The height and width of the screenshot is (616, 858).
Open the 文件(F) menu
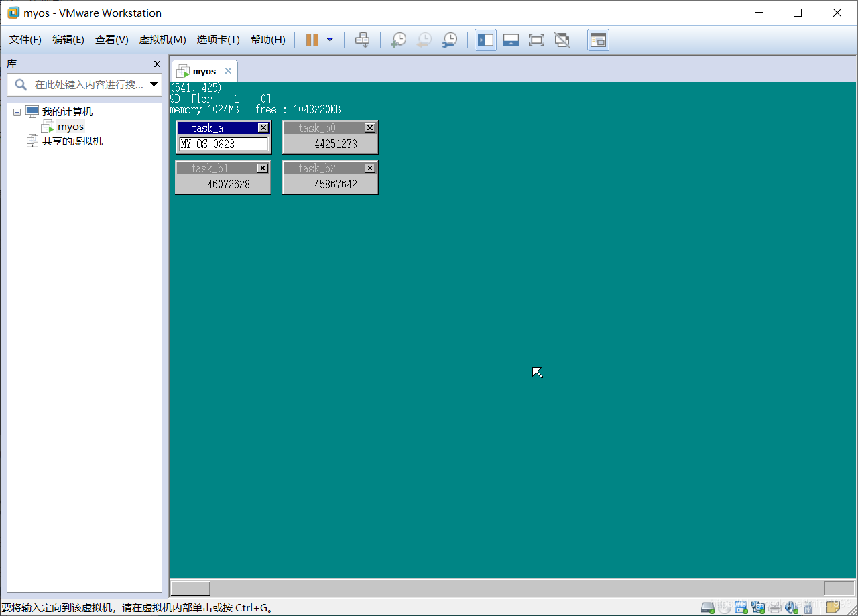click(x=25, y=40)
